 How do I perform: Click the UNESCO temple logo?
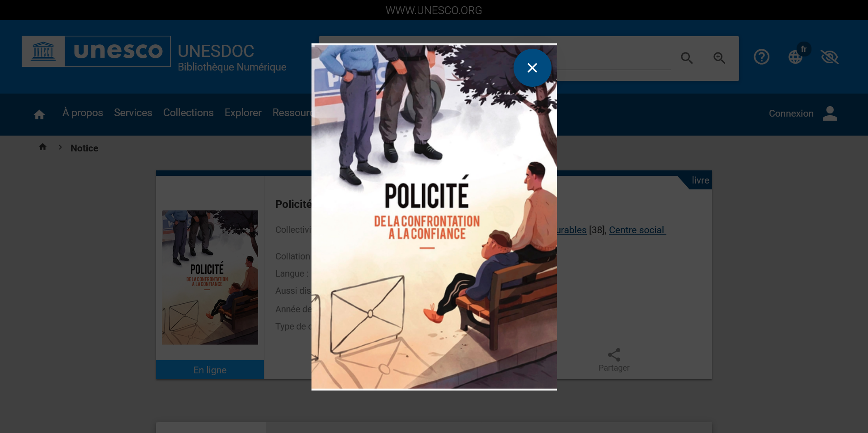(43, 51)
